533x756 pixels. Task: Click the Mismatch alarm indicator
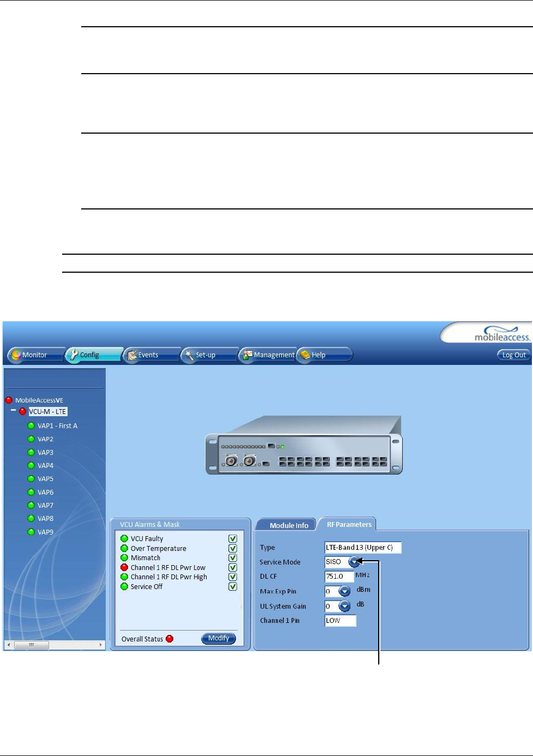coord(124,558)
